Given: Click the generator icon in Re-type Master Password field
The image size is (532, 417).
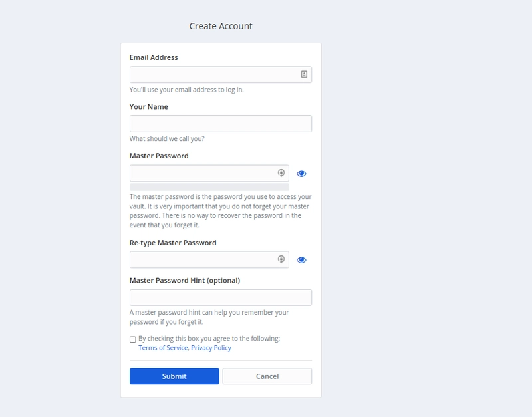Looking at the screenshot, I should (x=281, y=259).
